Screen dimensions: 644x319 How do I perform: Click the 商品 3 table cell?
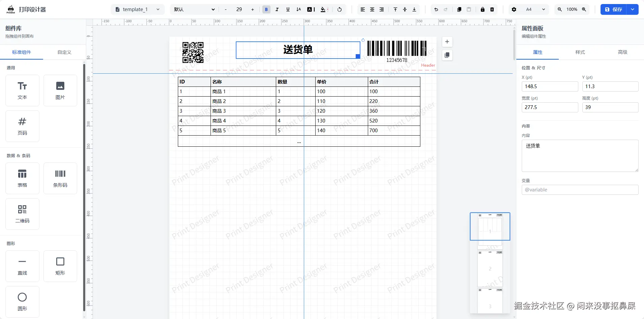pyautogui.click(x=243, y=111)
